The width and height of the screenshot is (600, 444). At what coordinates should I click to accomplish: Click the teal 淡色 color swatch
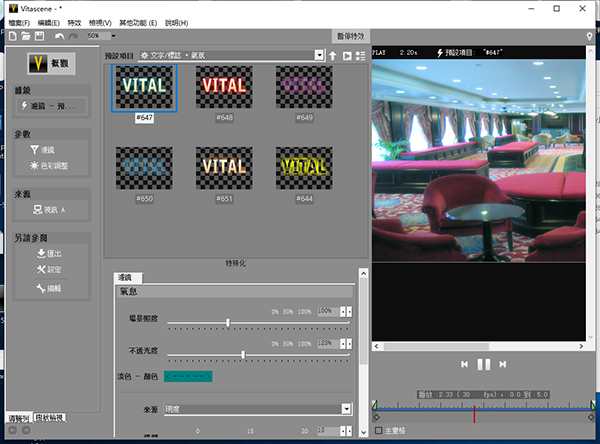coord(195,376)
